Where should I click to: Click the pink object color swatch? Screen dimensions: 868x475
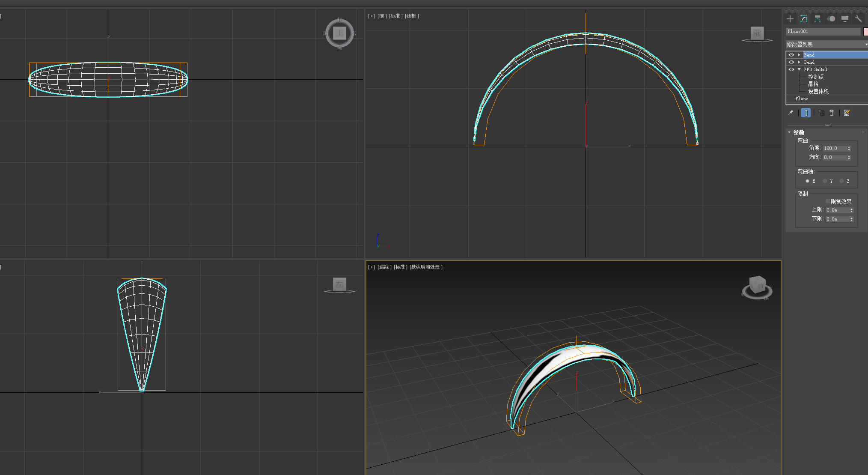point(865,31)
